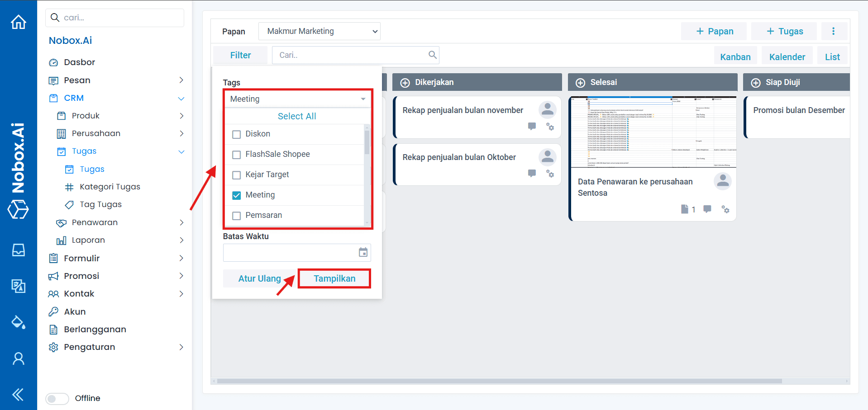Switch to the Kalender view tab
The height and width of the screenshot is (410, 868).
[x=787, y=57]
